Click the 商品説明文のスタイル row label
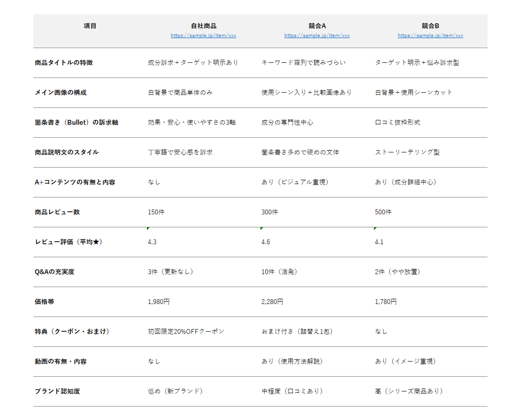The width and height of the screenshot is (520, 420). coord(67,152)
